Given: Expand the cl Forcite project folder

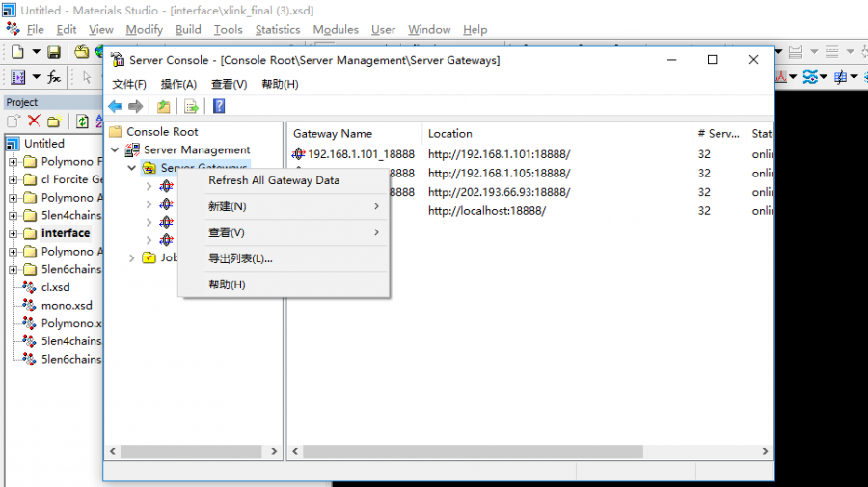Looking at the screenshot, I should click(x=13, y=180).
